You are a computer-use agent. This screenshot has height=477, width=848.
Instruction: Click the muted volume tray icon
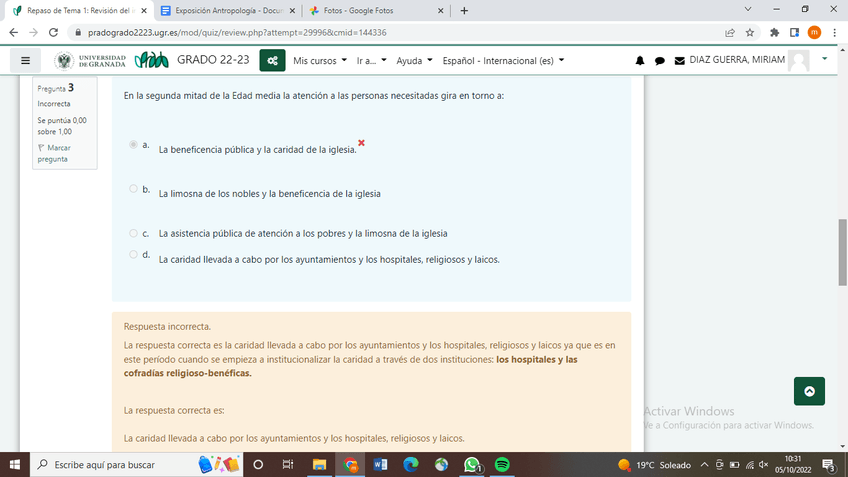(764, 465)
